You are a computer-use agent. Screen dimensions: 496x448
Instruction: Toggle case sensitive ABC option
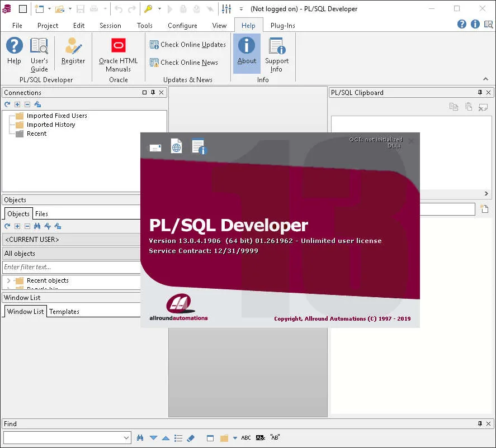click(246, 438)
